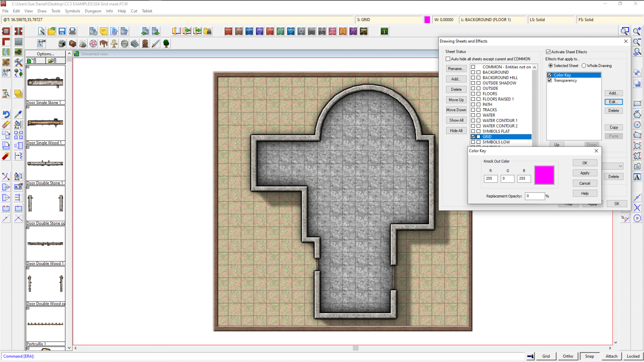This screenshot has height=362, width=644.
Task: Click the R value field showing 255
Action: click(x=491, y=179)
